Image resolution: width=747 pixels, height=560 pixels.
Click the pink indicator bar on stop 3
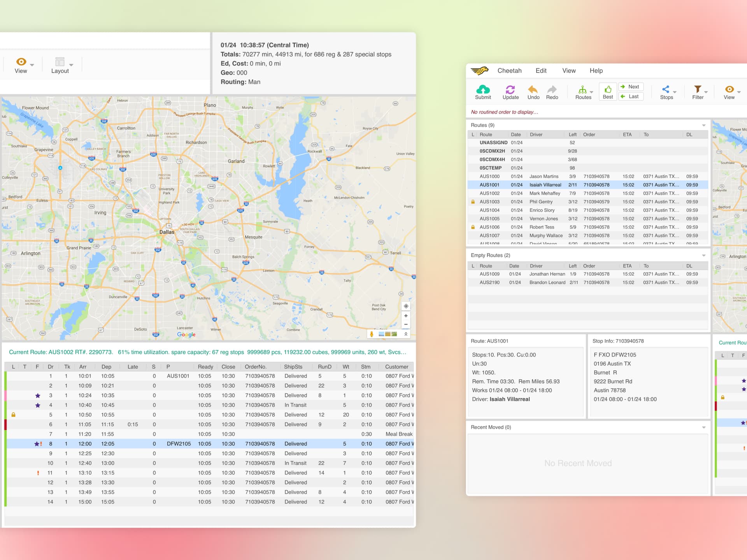(5, 395)
